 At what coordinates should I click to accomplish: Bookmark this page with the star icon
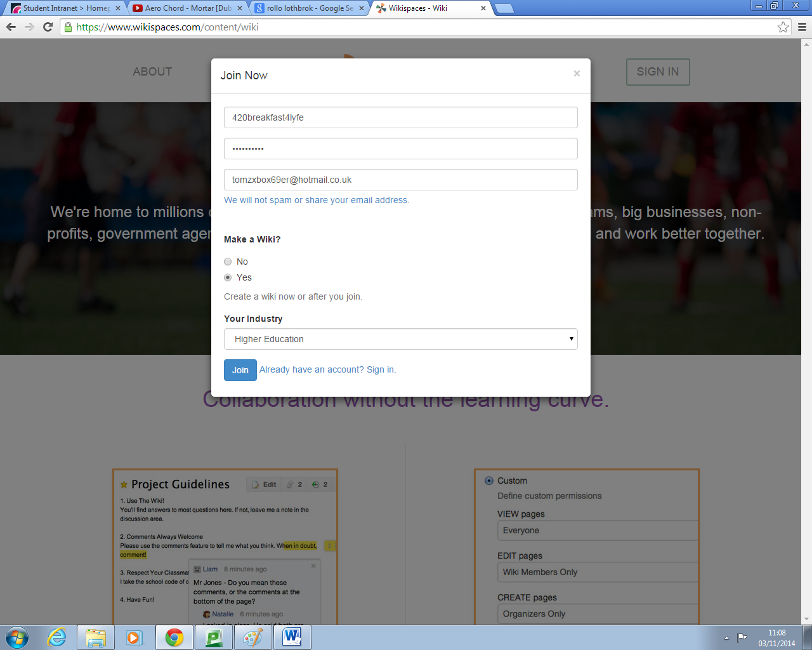click(783, 27)
